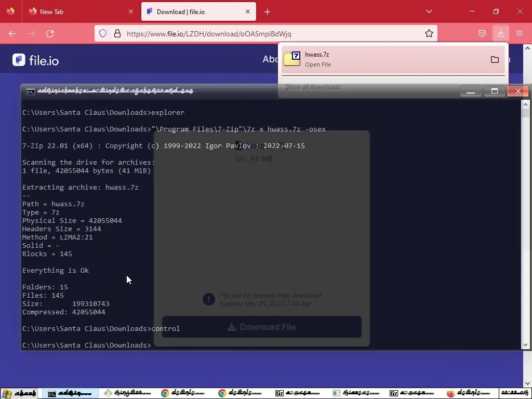Maximize the command prompt window
The width and height of the screenshot is (532, 399).
(495, 91)
